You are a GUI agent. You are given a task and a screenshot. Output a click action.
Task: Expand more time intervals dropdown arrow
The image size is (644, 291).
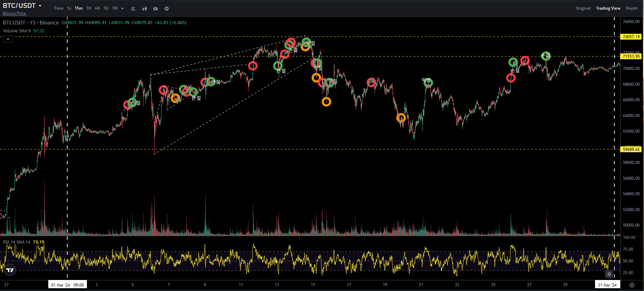tap(122, 9)
